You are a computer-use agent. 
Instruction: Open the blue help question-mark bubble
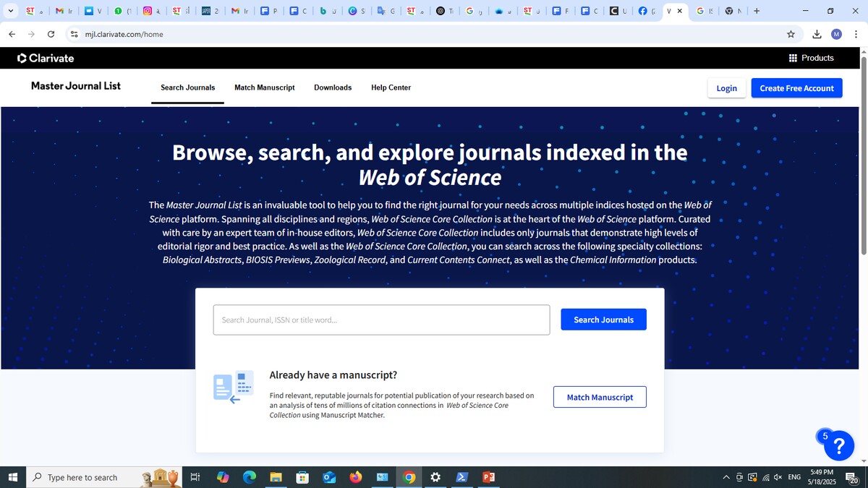coord(839,445)
